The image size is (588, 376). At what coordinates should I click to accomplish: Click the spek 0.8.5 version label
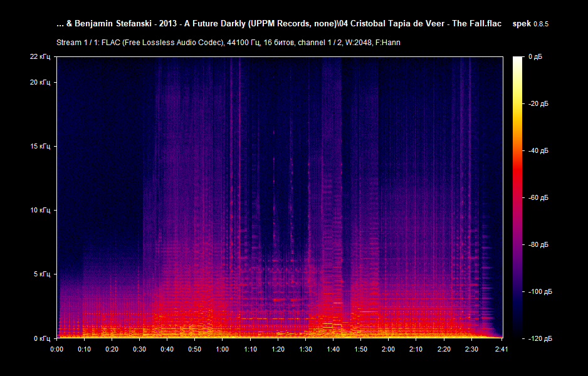(x=530, y=23)
